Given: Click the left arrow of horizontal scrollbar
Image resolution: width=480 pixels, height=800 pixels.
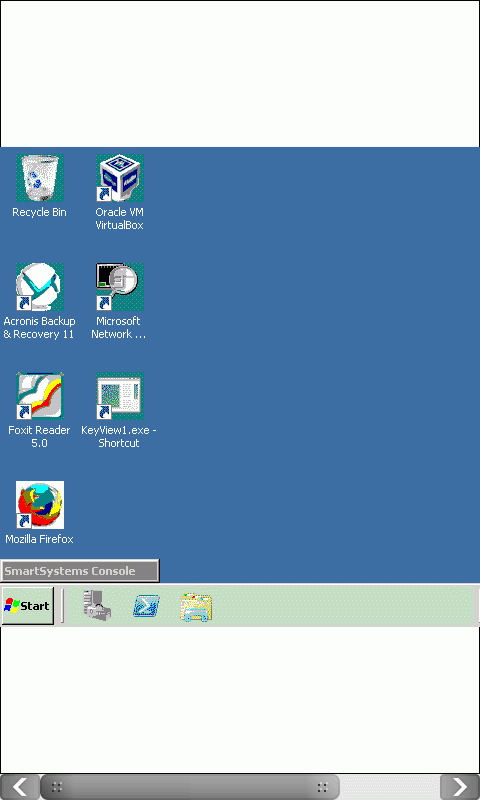Looking at the screenshot, I should [x=20, y=787].
